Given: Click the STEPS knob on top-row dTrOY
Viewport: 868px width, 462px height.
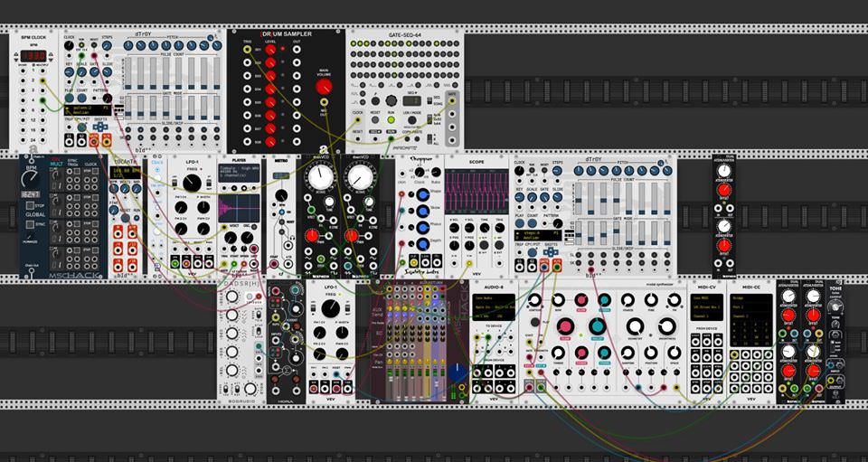Looking at the screenshot, I should pyautogui.click(x=107, y=45).
